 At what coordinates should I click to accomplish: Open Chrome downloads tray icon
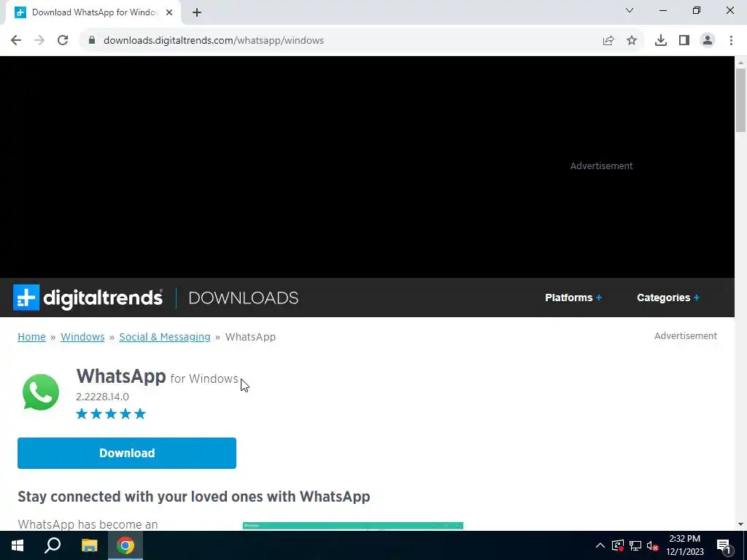(x=661, y=41)
